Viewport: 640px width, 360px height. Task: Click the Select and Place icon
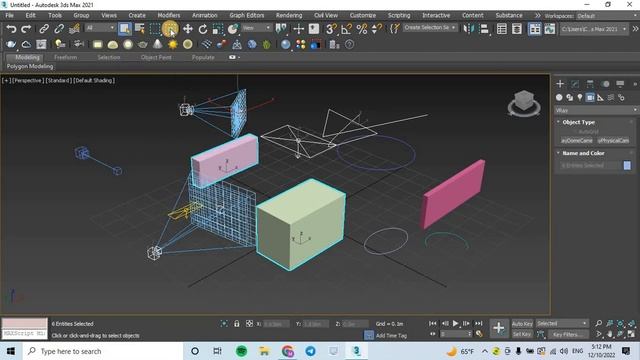click(233, 29)
